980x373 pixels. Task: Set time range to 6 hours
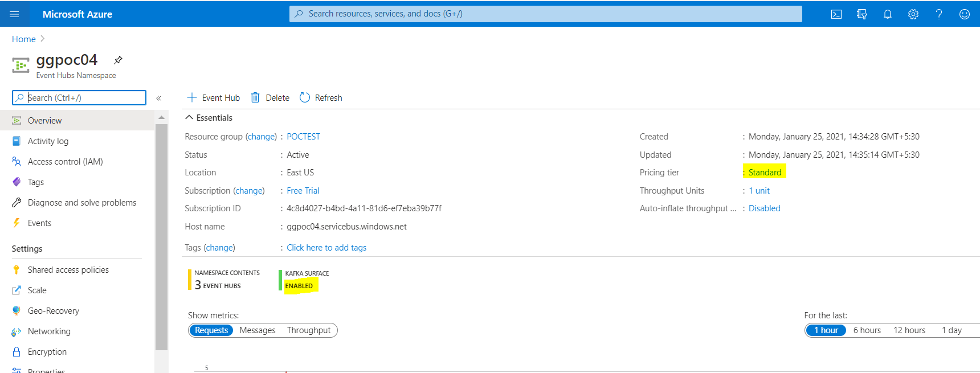867,330
